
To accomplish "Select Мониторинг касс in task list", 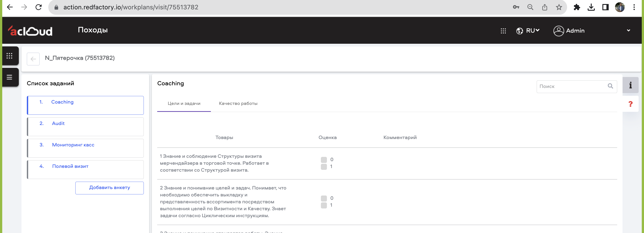I will pos(85,148).
